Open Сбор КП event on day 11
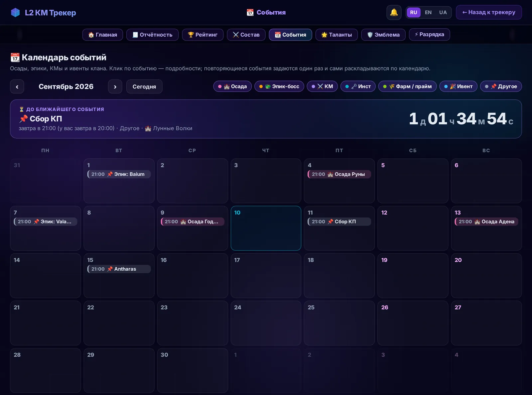The height and width of the screenshot is (395, 532). tap(339, 221)
